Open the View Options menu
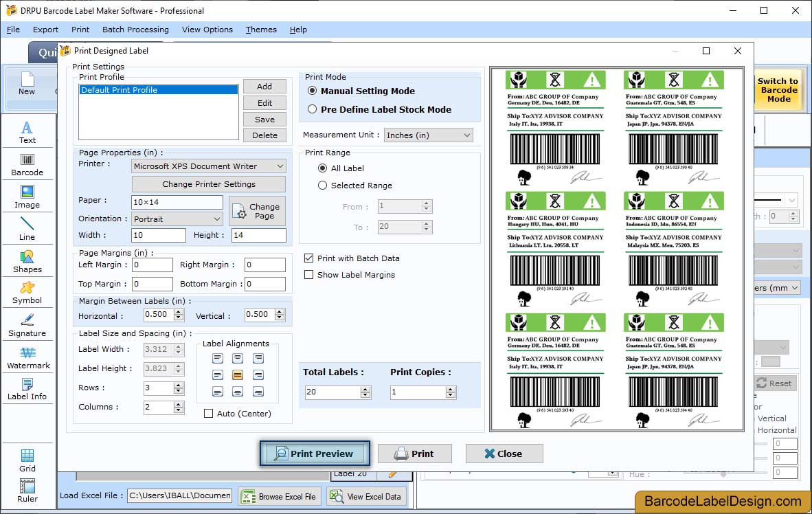This screenshot has width=812, height=514. 207,30
